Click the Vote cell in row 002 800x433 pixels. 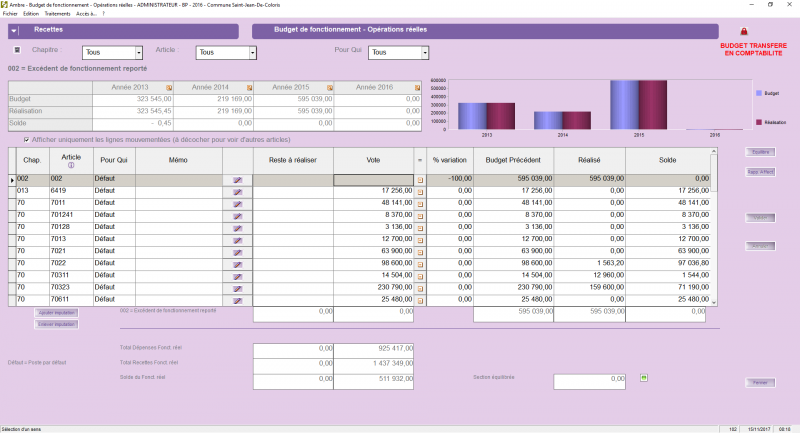click(373, 180)
